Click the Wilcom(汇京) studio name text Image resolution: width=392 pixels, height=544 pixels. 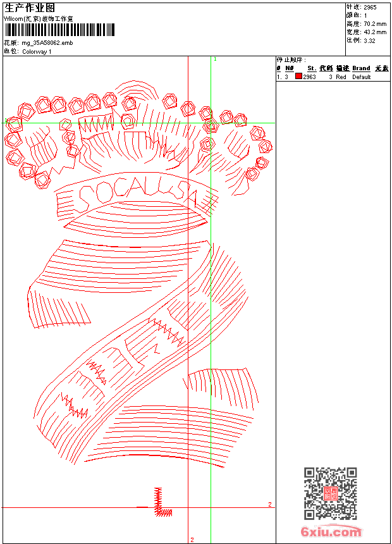pos(38,19)
